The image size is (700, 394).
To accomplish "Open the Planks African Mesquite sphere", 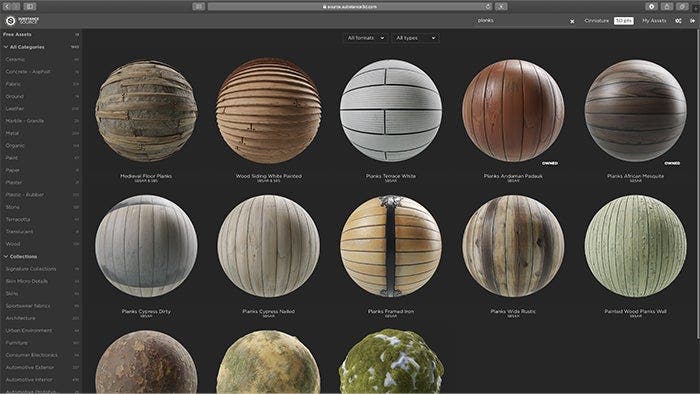I will tap(635, 111).
